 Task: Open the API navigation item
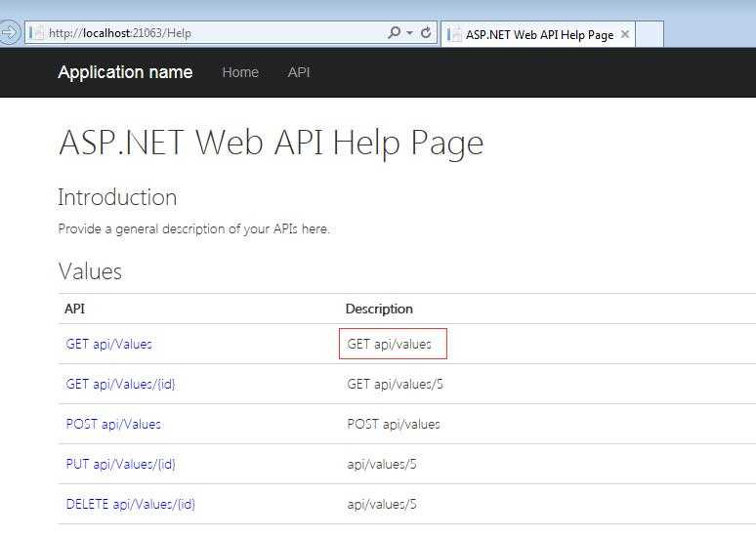(299, 72)
